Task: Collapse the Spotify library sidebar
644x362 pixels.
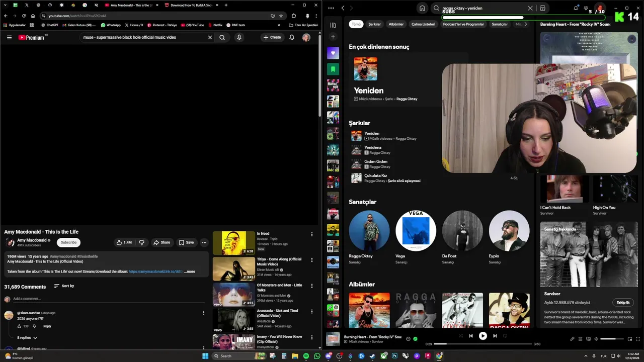Action: [333, 25]
